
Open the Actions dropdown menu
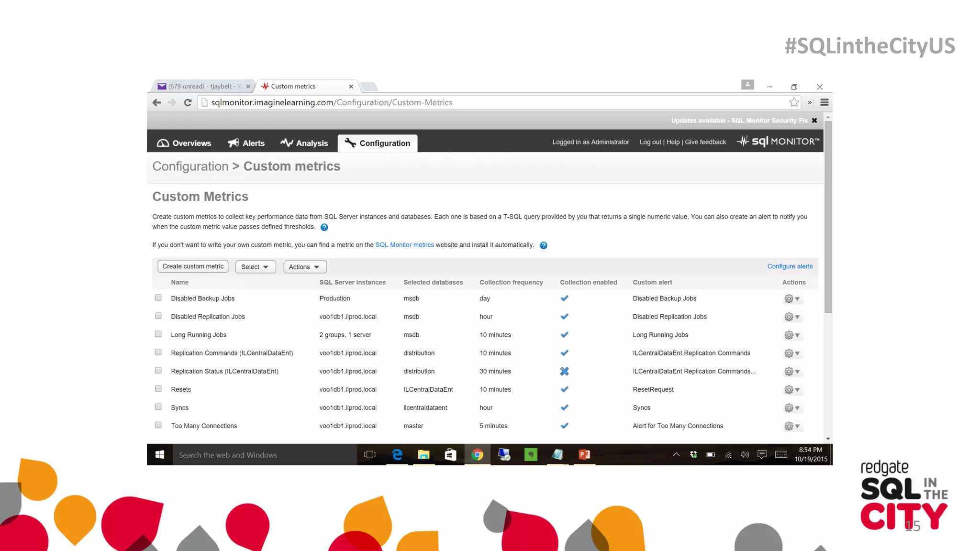304,267
